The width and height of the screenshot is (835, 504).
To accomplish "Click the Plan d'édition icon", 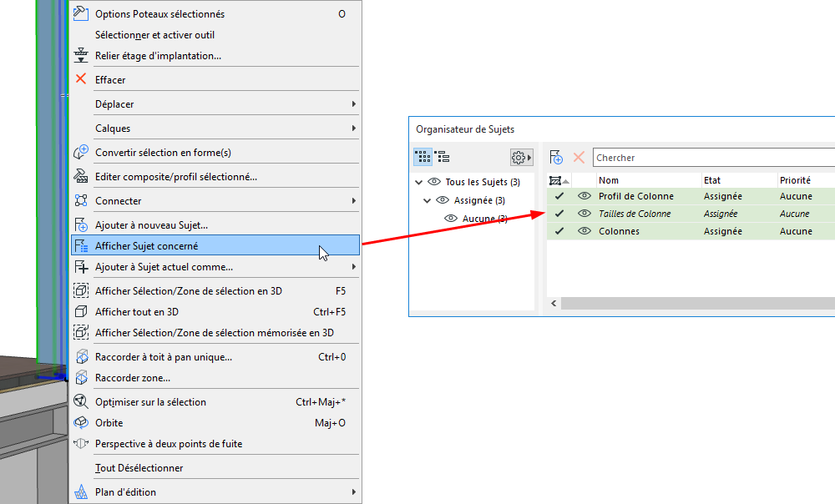I will pyautogui.click(x=81, y=491).
